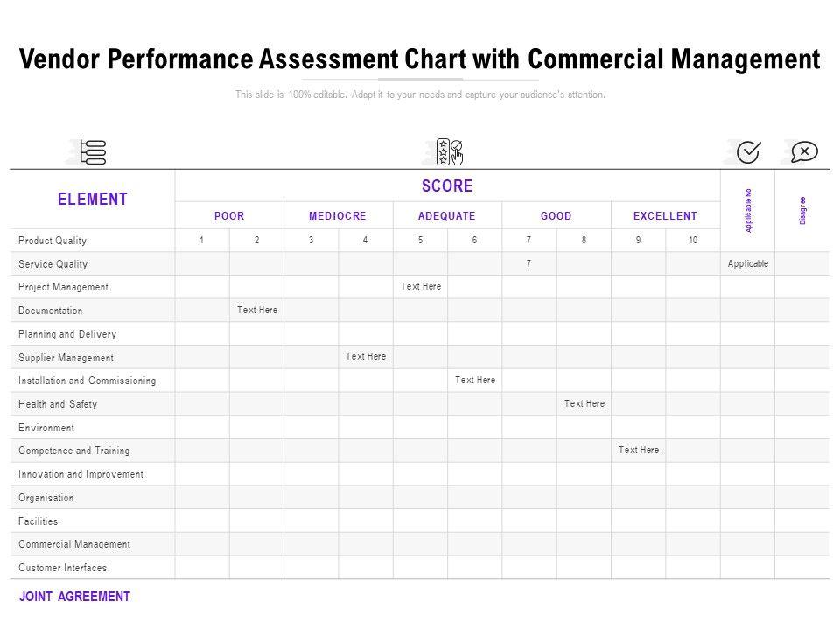This screenshot has width=840, height=630.
Task: Select the Commercial Management row label
Action: (74, 544)
